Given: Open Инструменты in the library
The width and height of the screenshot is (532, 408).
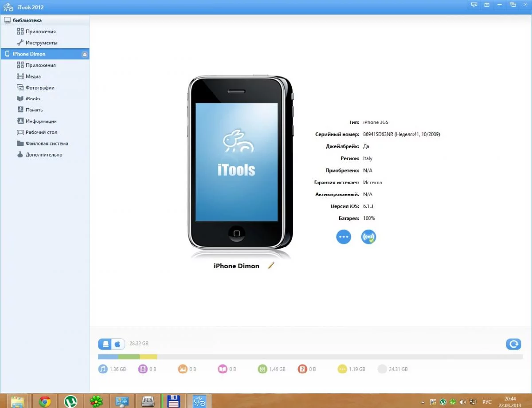Looking at the screenshot, I should (37, 43).
